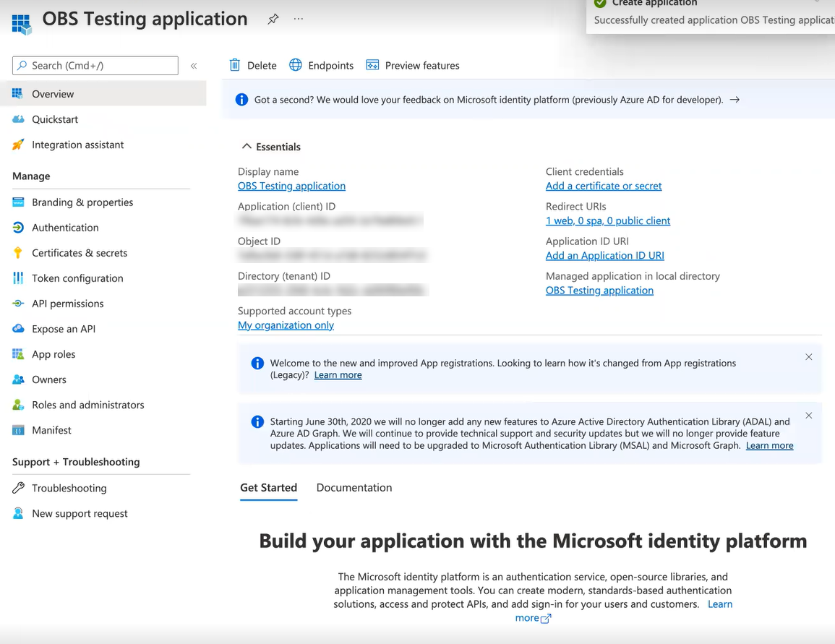
Task: Close the ADAL deprecation notice banner
Action: click(808, 416)
